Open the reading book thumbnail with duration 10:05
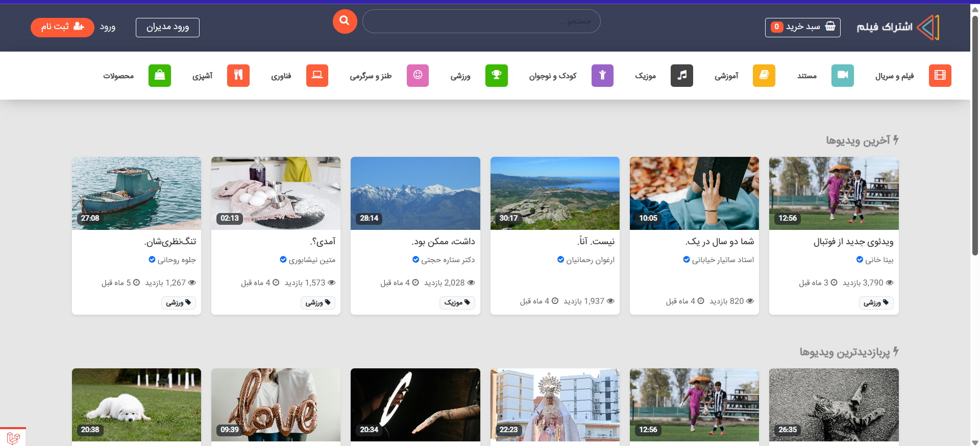980x446 pixels. point(694,193)
